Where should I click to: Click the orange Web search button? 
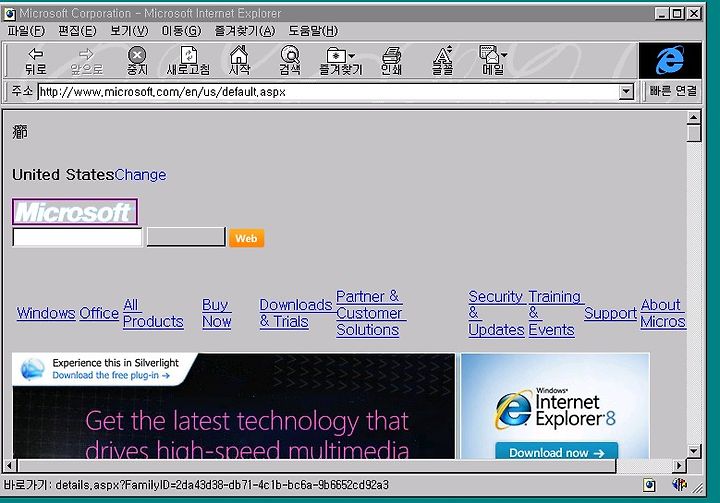pyautogui.click(x=247, y=238)
